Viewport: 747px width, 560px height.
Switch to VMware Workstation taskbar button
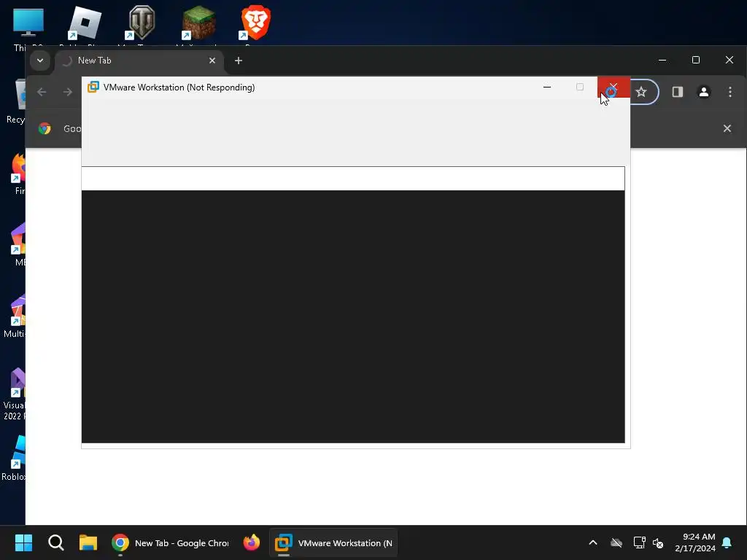333,542
